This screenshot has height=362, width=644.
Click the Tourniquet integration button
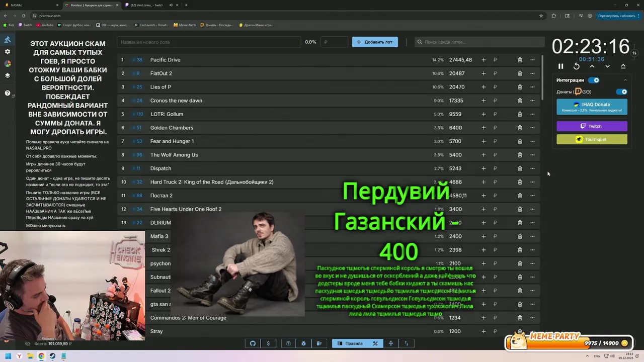click(x=592, y=139)
